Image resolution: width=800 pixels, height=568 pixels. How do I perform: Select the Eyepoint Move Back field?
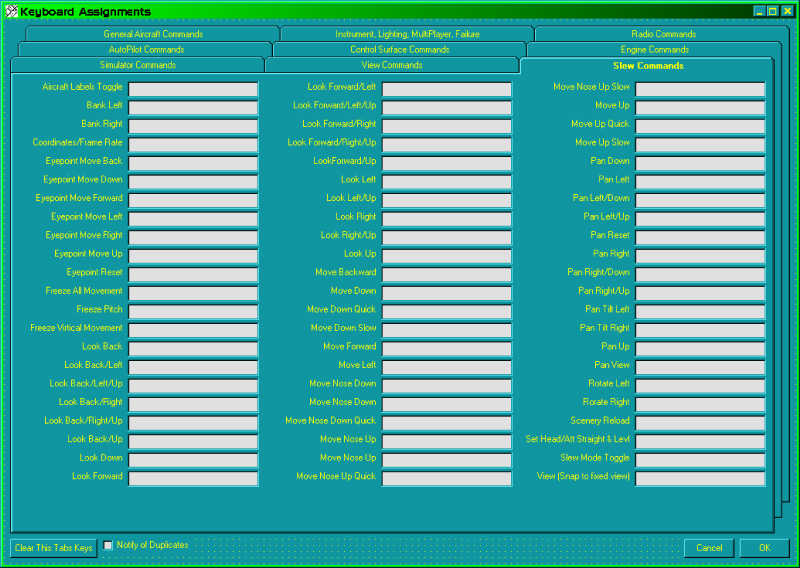193,163
